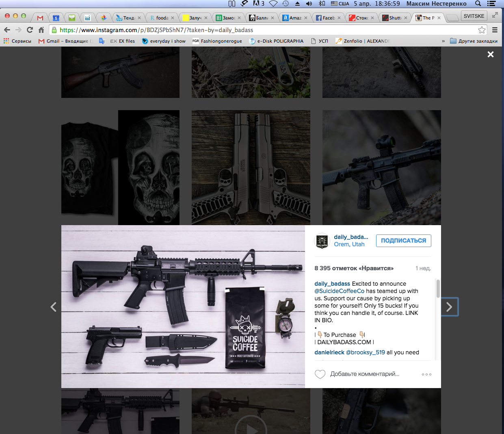This screenshot has height=434, width=504.
Task: Switch to the fooda tab
Action: pyautogui.click(x=162, y=18)
